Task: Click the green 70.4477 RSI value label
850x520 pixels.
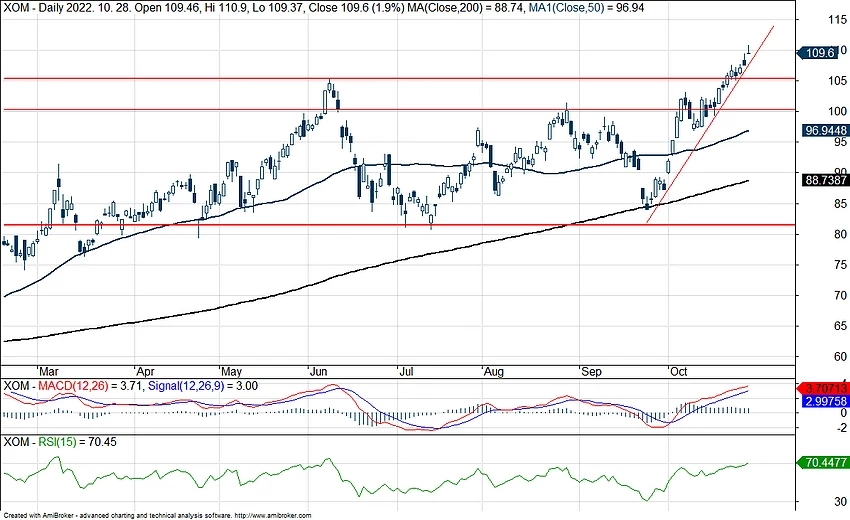Action: (x=823, y=462)
